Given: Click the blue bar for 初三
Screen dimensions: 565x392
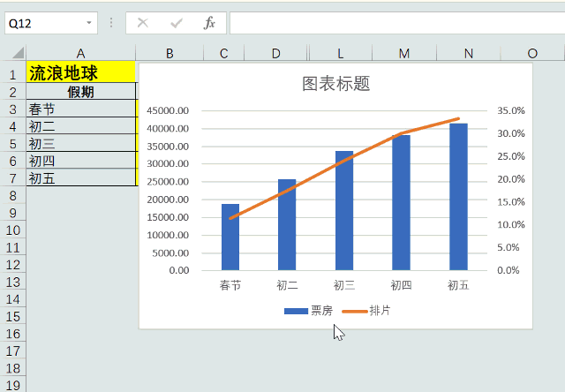Looking at the screenshot, I should pos(344,211).
